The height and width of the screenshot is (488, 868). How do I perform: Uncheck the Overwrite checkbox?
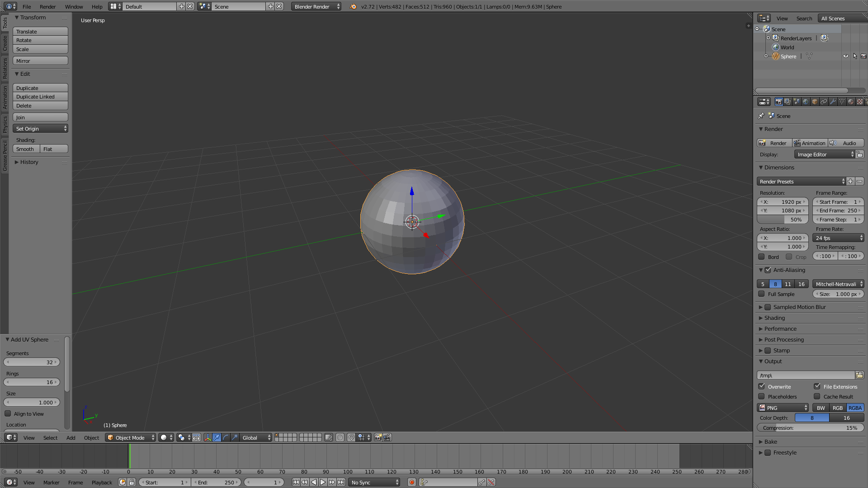click(x=762, y=386)
